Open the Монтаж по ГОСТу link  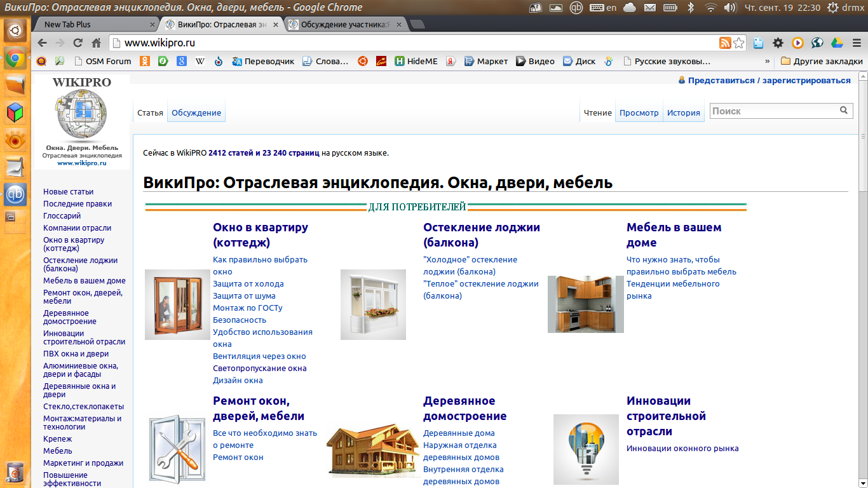(x=248, y=308)
